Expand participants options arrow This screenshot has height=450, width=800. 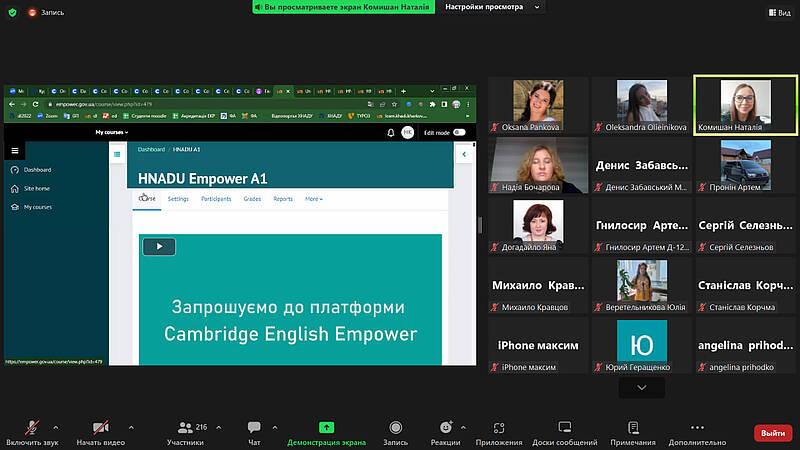click(219, 428)
